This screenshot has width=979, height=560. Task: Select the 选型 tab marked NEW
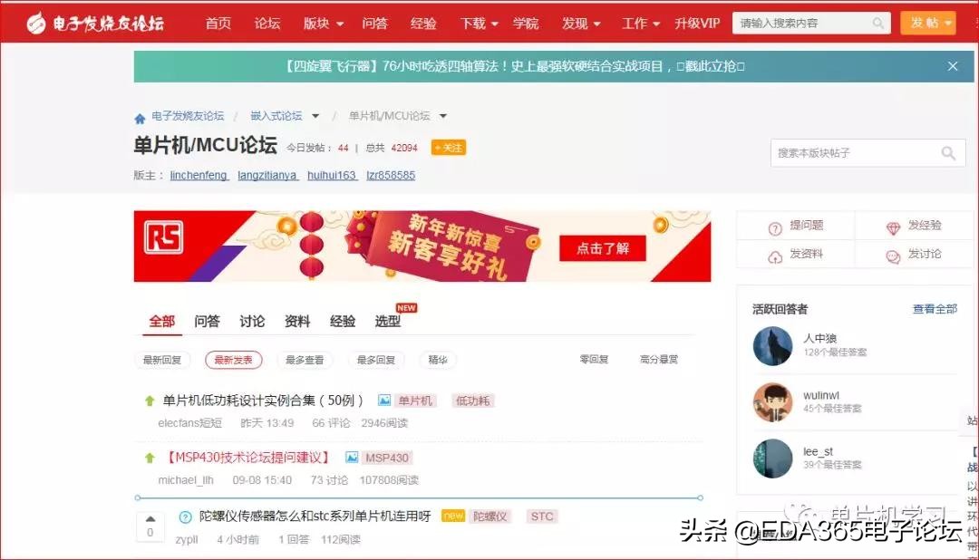pos(389,321)
